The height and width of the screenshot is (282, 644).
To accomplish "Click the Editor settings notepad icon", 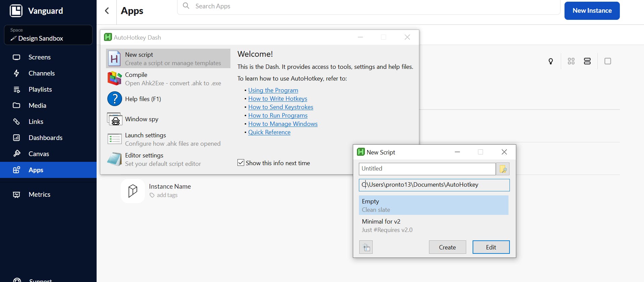I will point(114,159).
